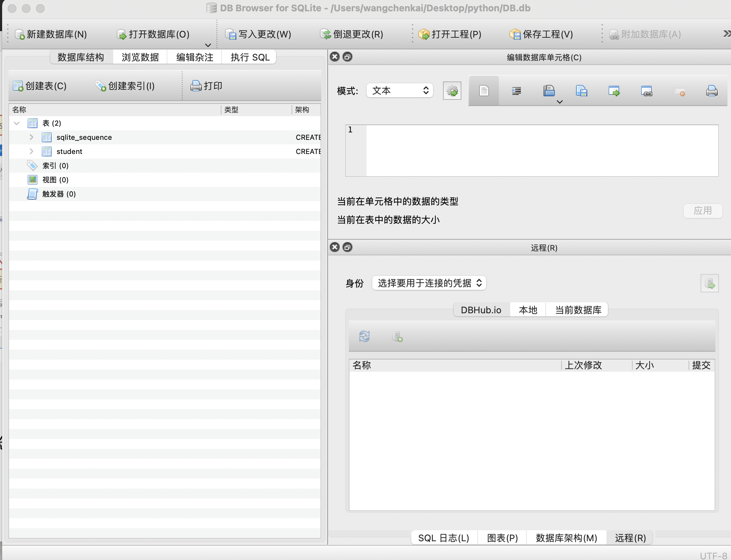Click the Write Changes (写入更改) toolbar icon
The height and width of the screenshot is (560, 731).
coord(231,34)
